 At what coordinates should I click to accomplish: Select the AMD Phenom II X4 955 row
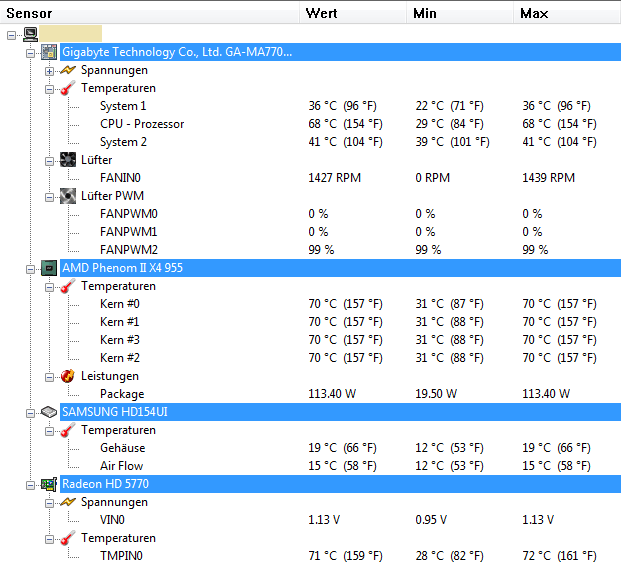[x=341, y=268]
